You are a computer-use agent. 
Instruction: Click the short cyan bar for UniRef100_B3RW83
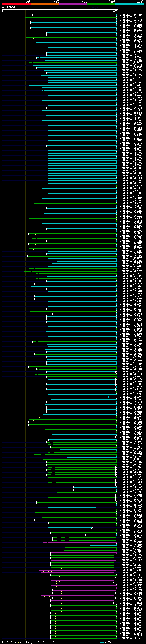(70, 527)
